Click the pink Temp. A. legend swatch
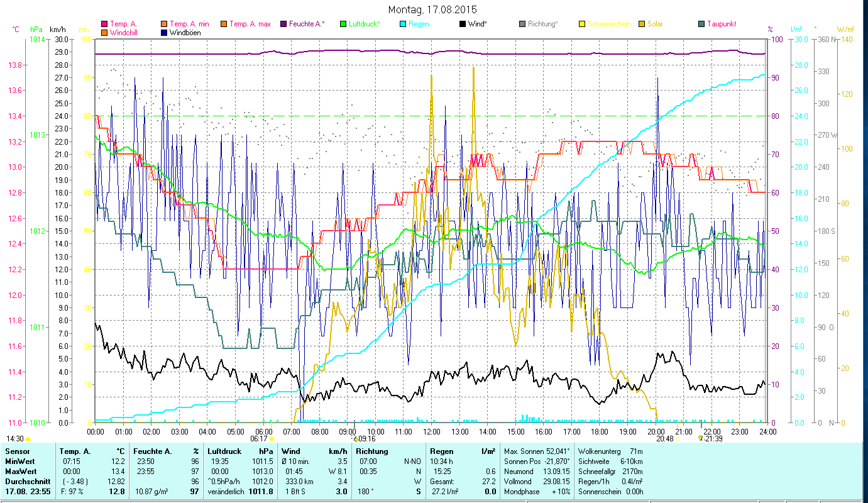 104,25
